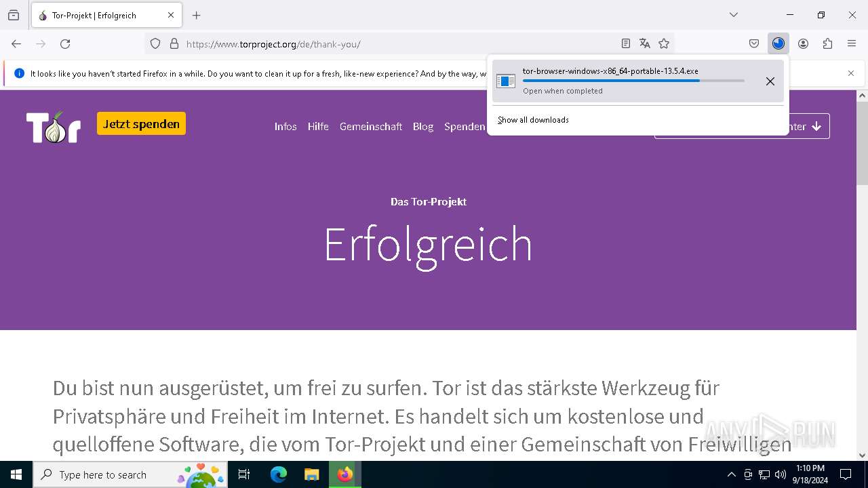Open Task View on taskbar

coord(244,474)
